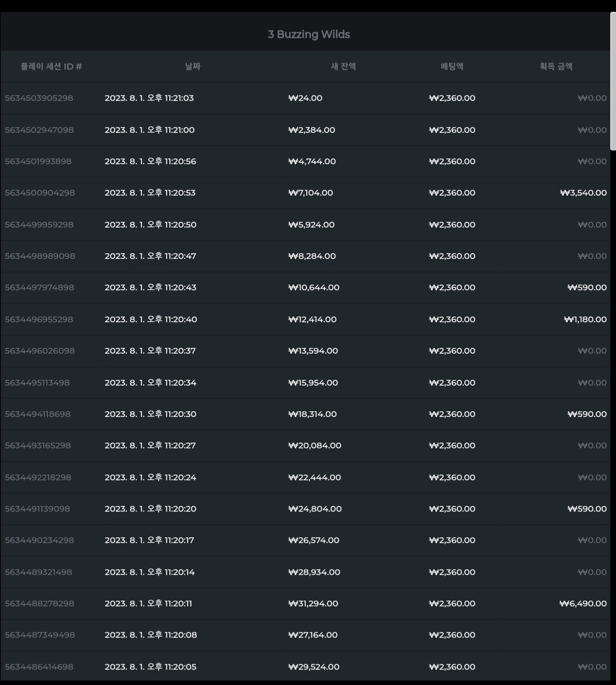Click the ₩24.00 new balance cell
This screenshot has width=616, height=685.
coord(305,98)
